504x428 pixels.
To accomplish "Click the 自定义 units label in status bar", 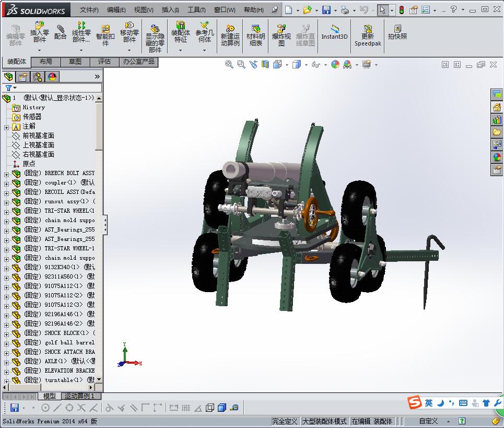I will tap(428, 421).
